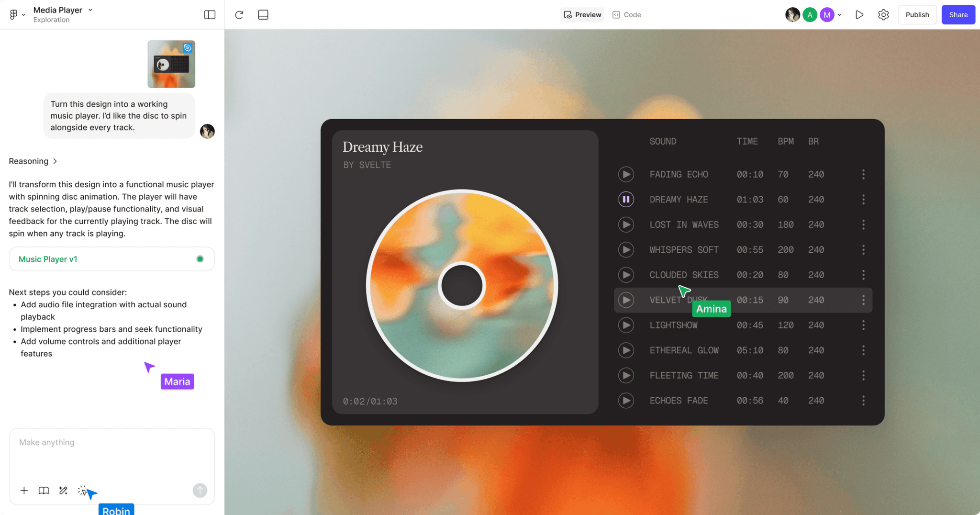Open the console panel icon
Screen dimensions: 980x515
coord(263,14)
